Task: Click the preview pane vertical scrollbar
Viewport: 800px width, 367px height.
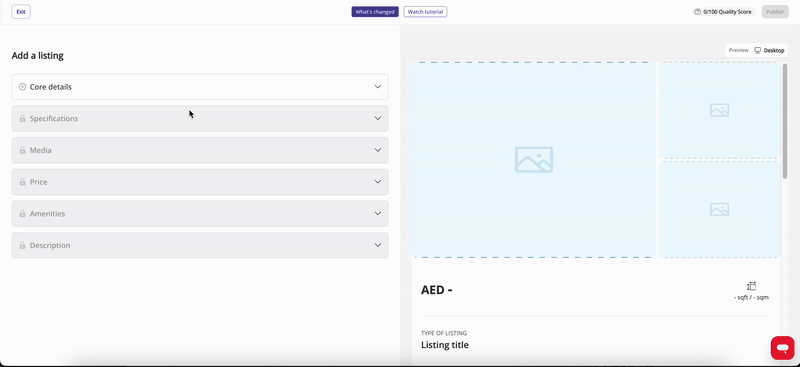Action: (785, 121)
